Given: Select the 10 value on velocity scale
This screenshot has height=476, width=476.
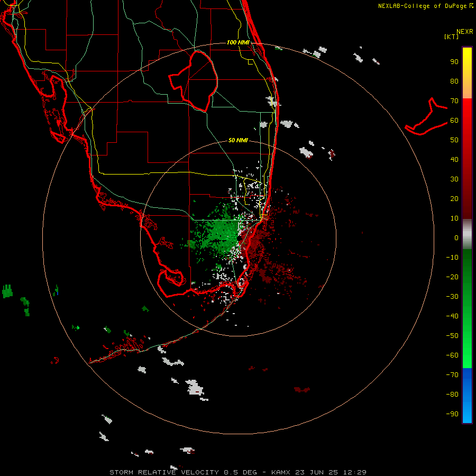Looking at the screenshot, I should 454,218.
